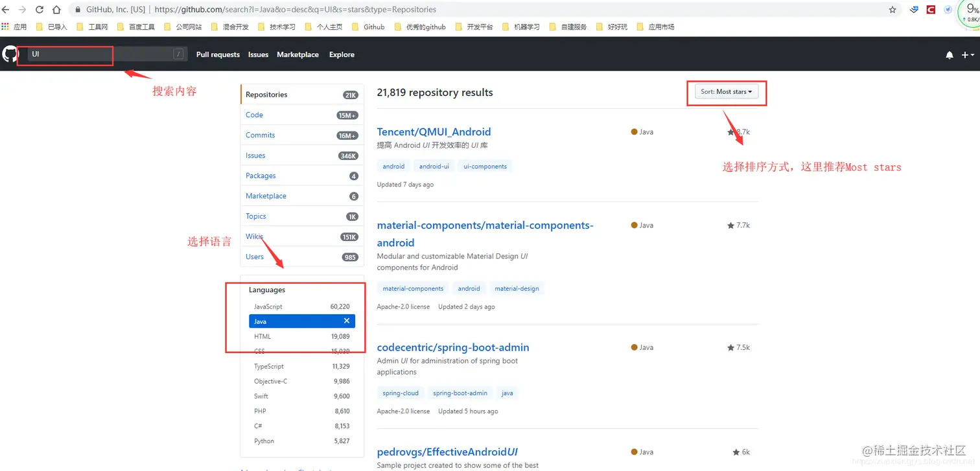
Task: Open the notifications bell icon
Action: tap(950, 55)
